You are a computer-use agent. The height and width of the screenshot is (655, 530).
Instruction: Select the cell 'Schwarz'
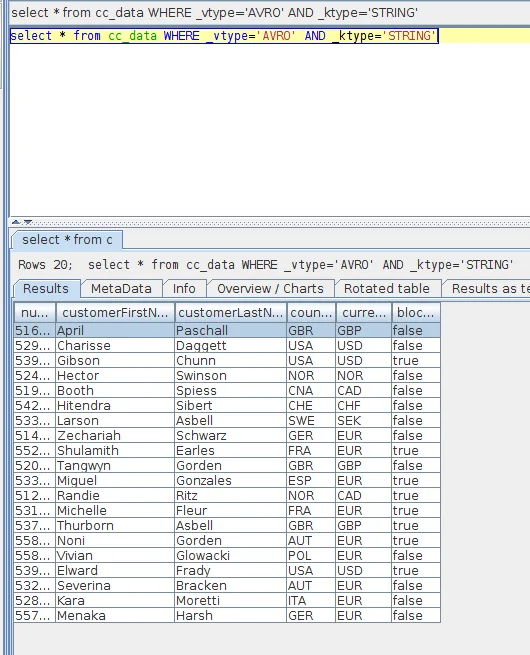[231, 436]
